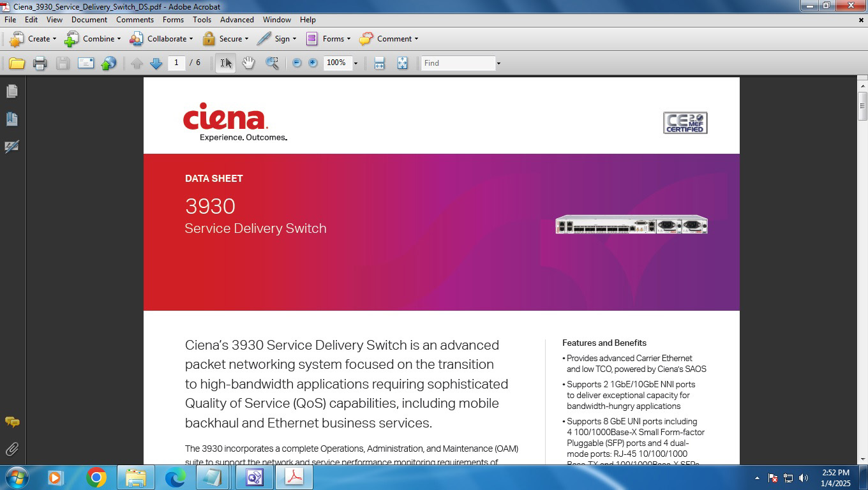
Task: Click the "Service Delivery Switch" title text
Action: [x=255, y=228]
